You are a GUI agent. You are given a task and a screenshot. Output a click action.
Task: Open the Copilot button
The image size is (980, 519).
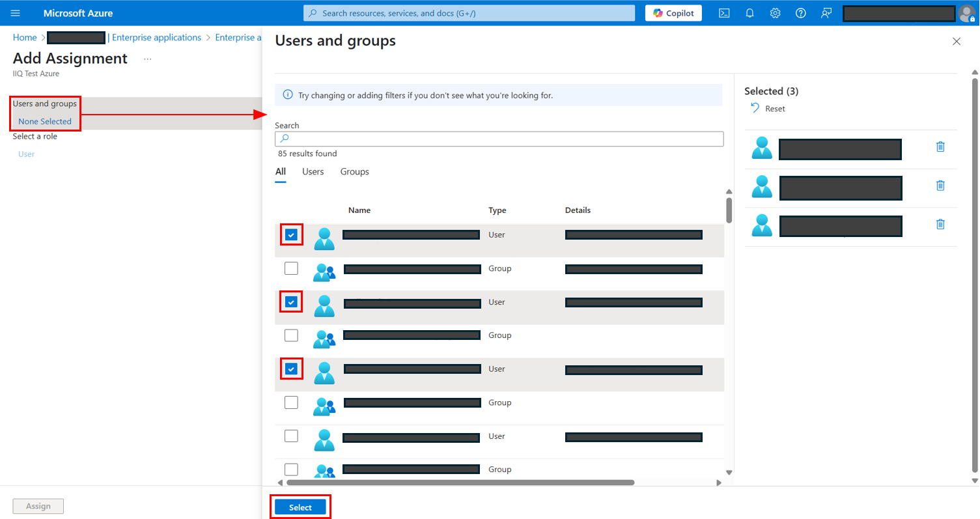673,13
